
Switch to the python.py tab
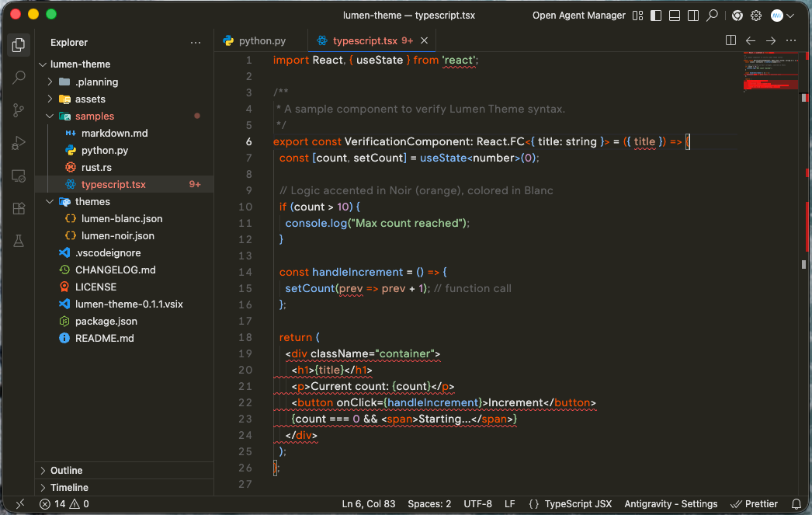(261, 40)
